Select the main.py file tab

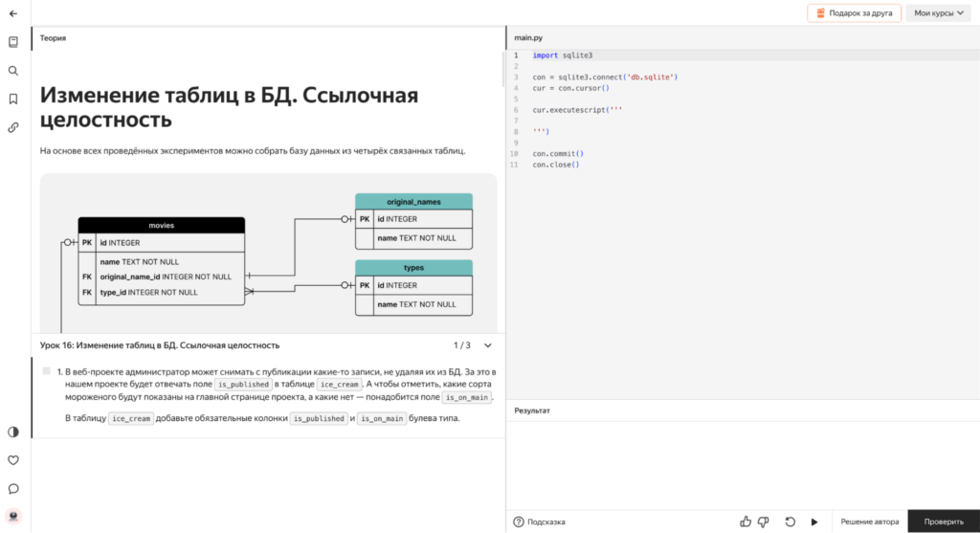[x=529, y=38]
